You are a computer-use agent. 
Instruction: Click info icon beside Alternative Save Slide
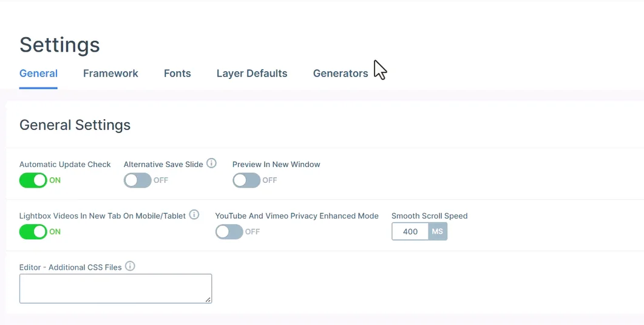coord(211,163)
